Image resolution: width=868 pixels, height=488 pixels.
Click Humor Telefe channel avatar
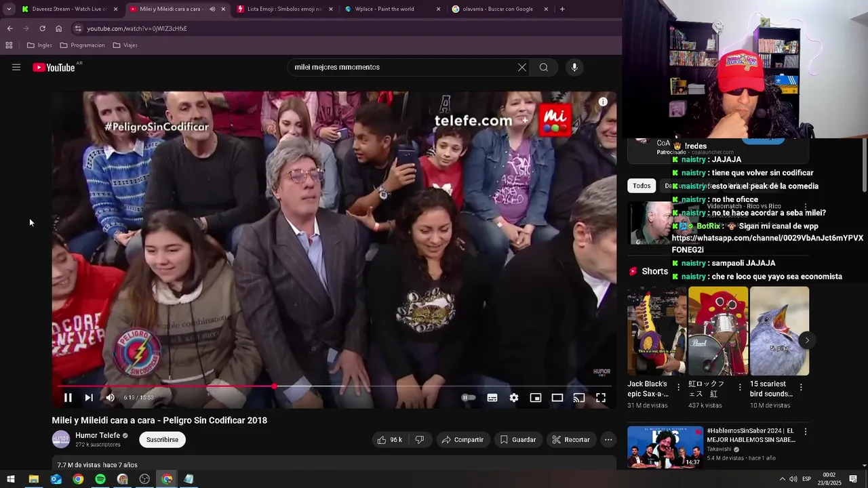pyautogui.click(x=61, y=439)
